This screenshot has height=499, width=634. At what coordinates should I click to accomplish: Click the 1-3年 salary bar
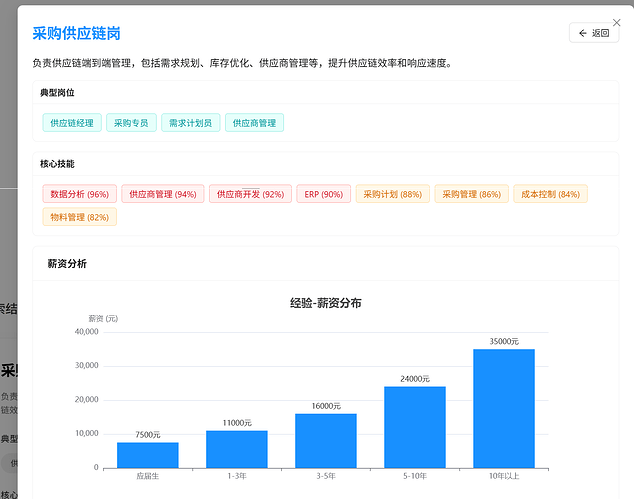(x=237, y=449)
